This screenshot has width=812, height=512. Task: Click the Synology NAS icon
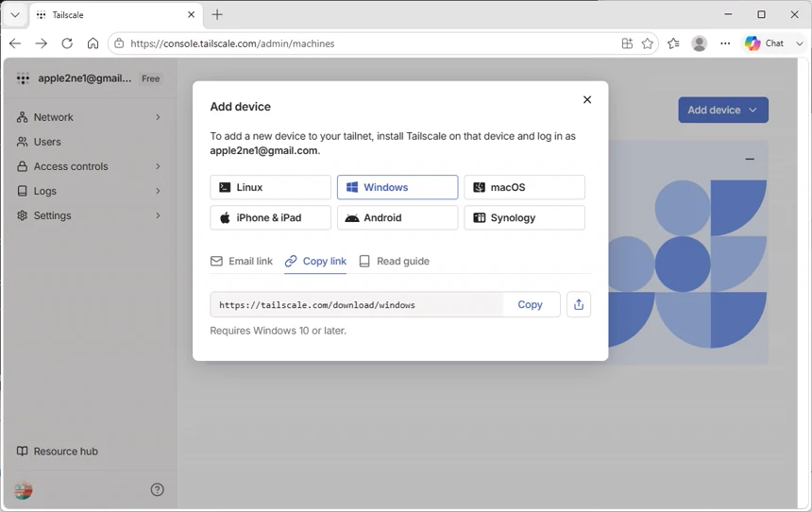pos(479,217)
